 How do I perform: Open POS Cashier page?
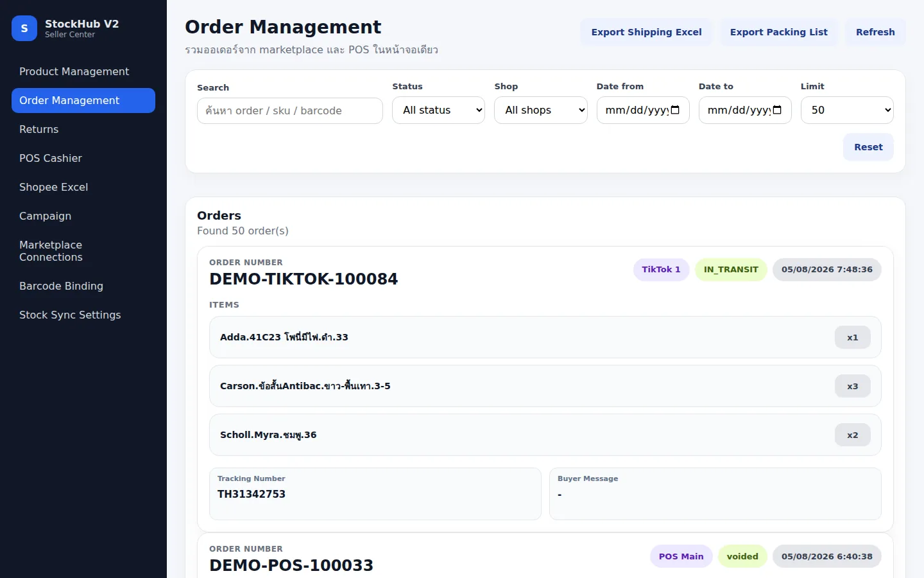(83, 158)
